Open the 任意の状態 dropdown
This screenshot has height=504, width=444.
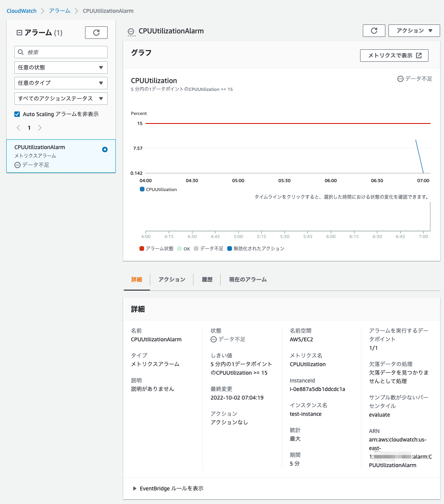(61, 67)
